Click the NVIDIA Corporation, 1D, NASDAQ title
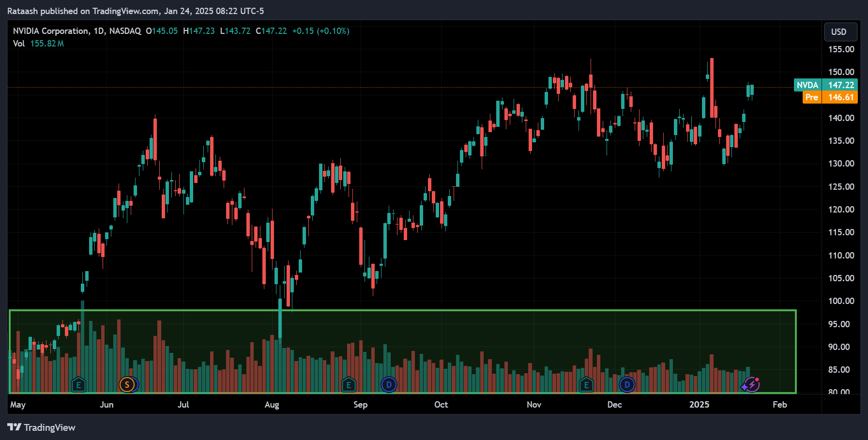 [77, 31]
